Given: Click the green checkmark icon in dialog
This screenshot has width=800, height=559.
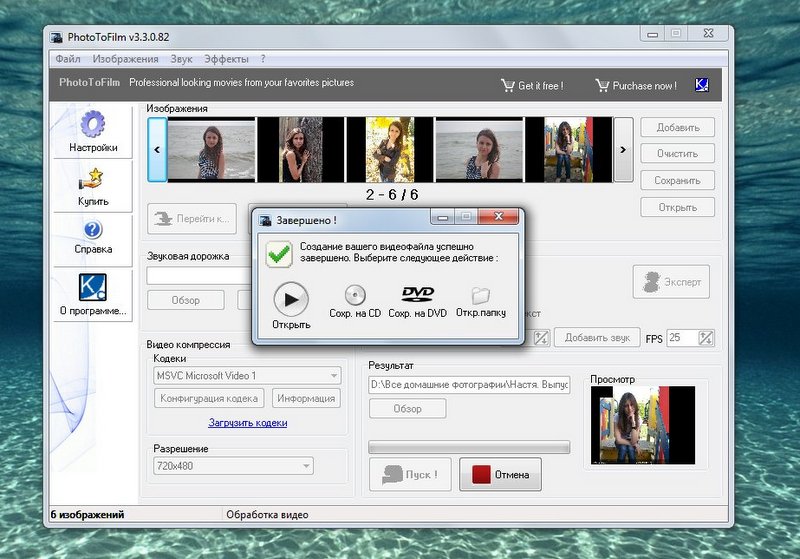Looking at the screenshot, I should coord(279,254).
